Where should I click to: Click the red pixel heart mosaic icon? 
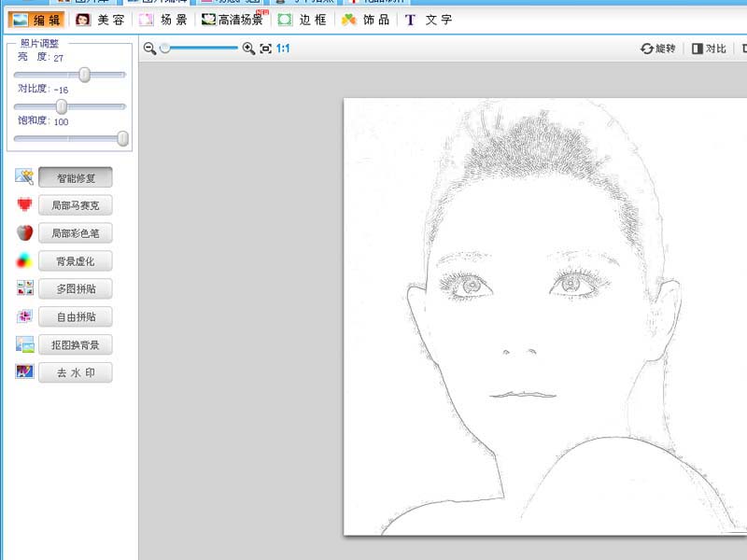pyautogui.click(x=24, y=204)
